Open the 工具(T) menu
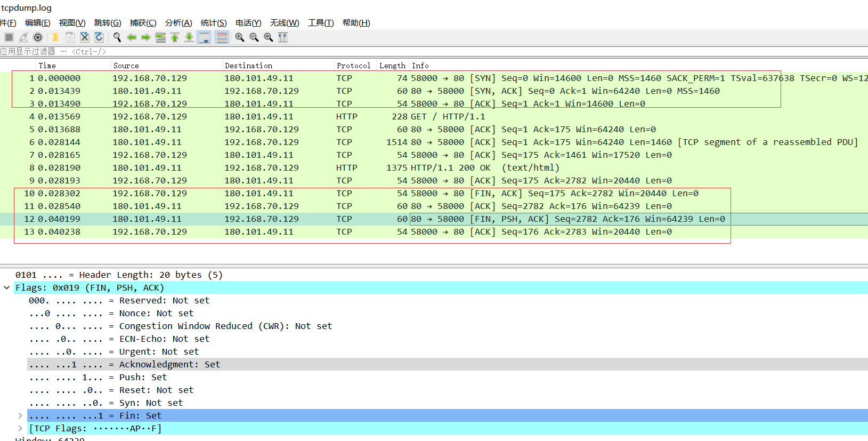Viewport: 868px width, 441px height. click(x=321, y=23)
